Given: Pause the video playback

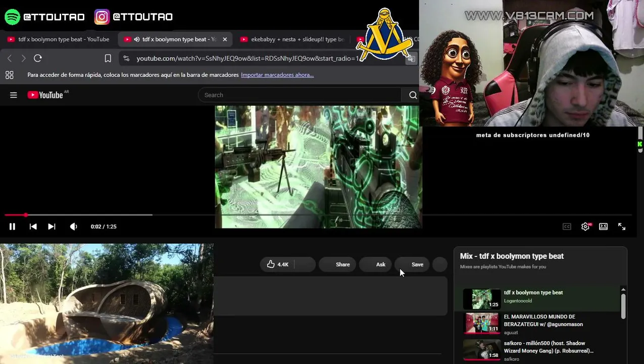Looking at the screenshot, I should (x=12, y=226).
